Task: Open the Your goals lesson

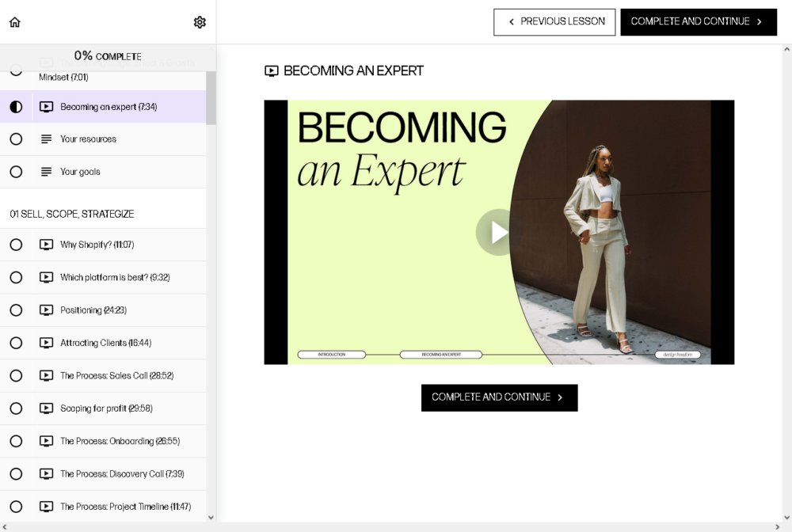Action: (x=103, y=172)
